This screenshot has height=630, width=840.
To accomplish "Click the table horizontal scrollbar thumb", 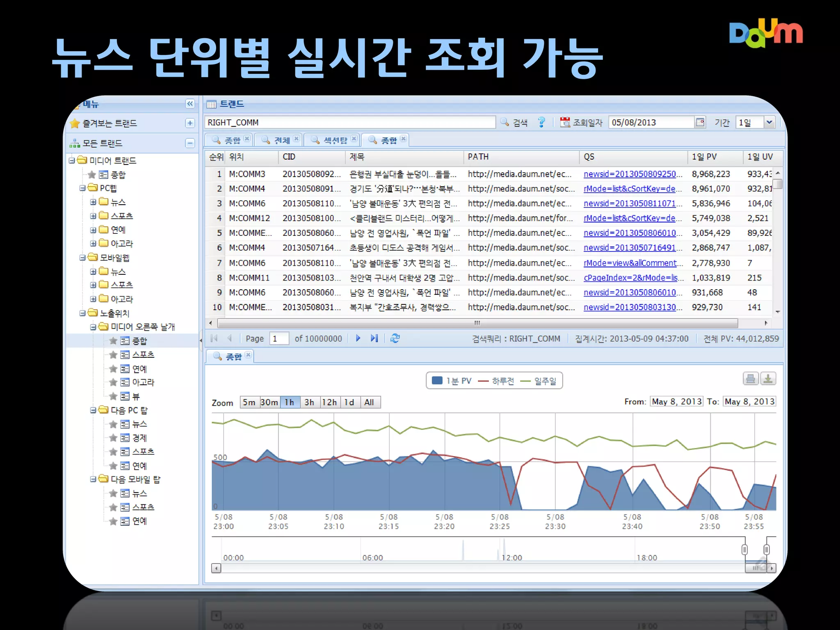I will pyautogui.click(x=477, y=323).
